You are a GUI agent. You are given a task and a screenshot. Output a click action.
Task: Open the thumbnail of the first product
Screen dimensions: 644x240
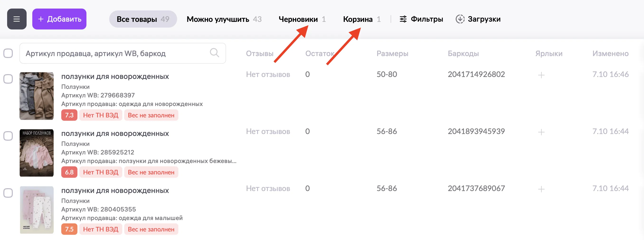pos(37,96)
